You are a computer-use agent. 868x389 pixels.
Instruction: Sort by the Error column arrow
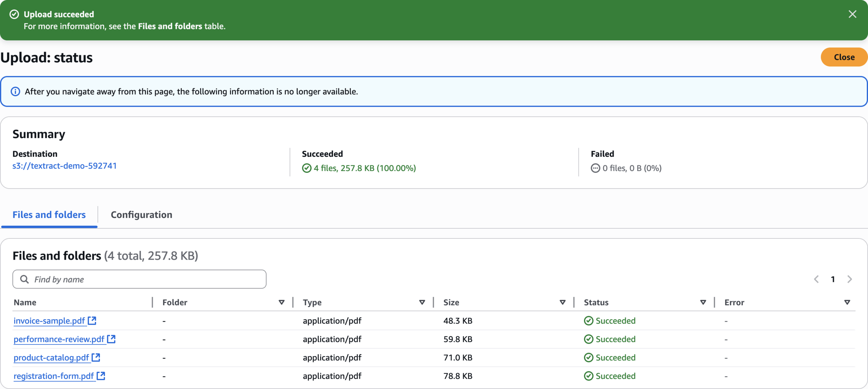[847, 302]
